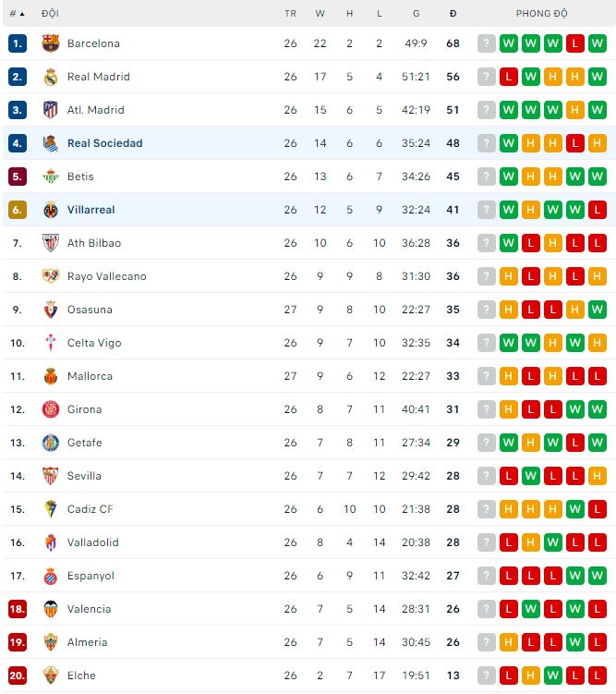
Task: Click the PHONG ĐỘ column header
Action: [542, 14]
